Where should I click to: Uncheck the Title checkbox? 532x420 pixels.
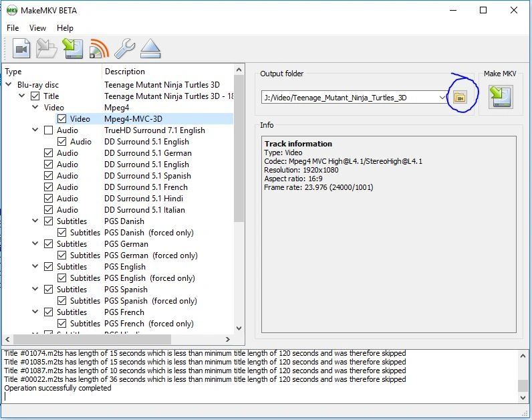[x=35, y=96]
